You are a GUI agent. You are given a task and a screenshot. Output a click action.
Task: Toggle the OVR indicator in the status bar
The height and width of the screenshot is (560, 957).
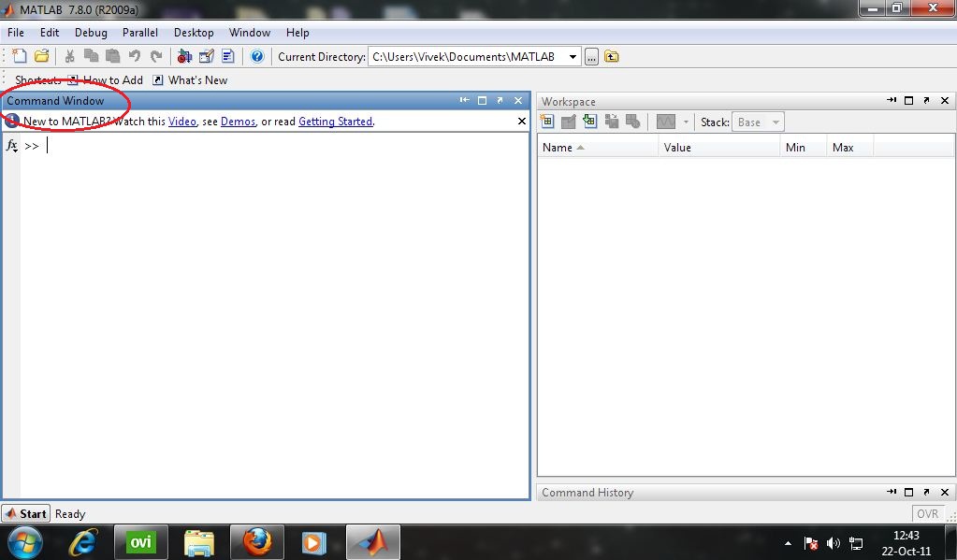[927, 513]
